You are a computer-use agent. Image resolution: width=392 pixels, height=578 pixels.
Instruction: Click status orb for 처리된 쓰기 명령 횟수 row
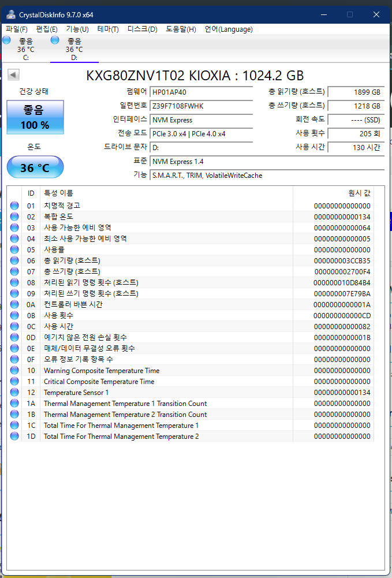coord(14,293)
